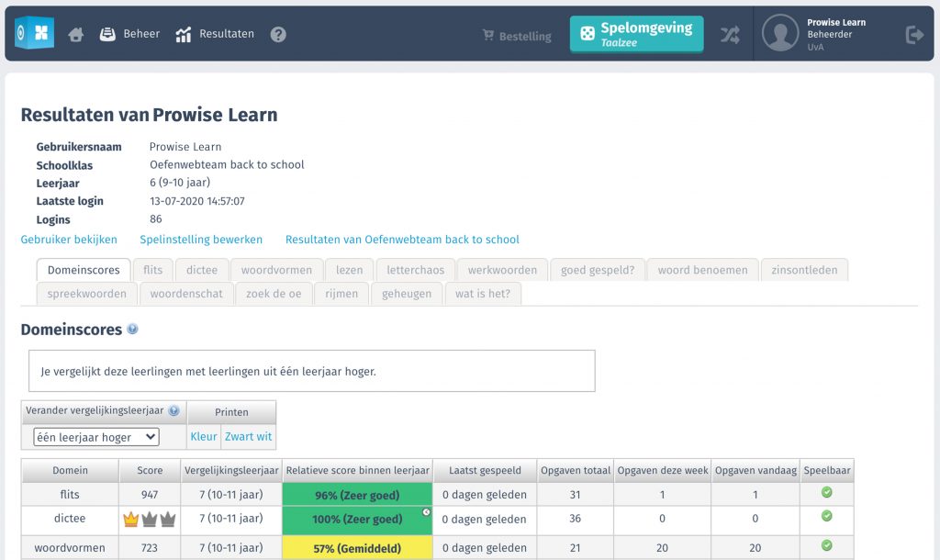This screenshot has width=940, height=560.
Task: Open the Beheer menu
Action: tap(129, 34)
